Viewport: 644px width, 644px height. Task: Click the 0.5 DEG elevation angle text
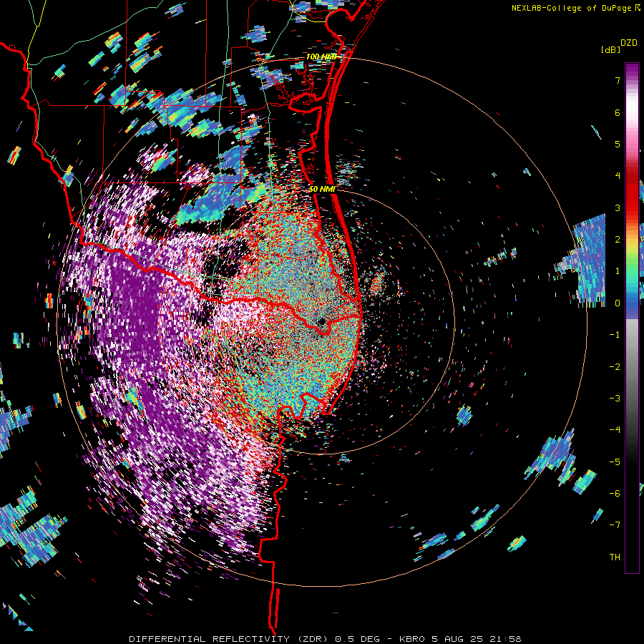(x=357, y=639)
